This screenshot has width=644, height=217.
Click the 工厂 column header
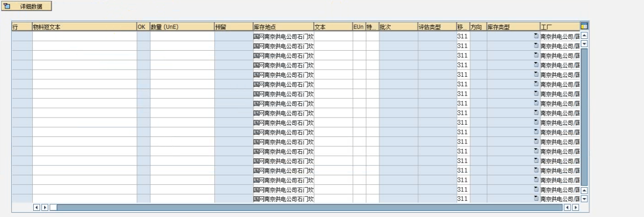[x=559, y=27]
